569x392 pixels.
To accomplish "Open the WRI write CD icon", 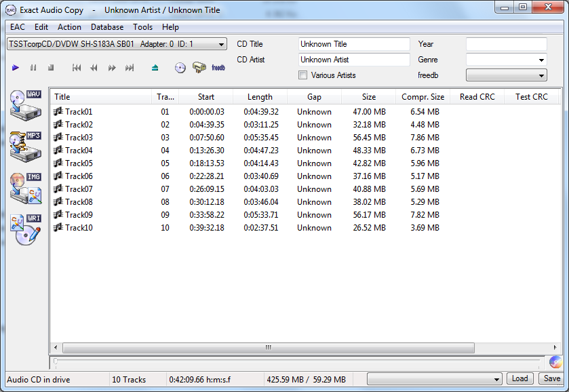I will (26, 230).
